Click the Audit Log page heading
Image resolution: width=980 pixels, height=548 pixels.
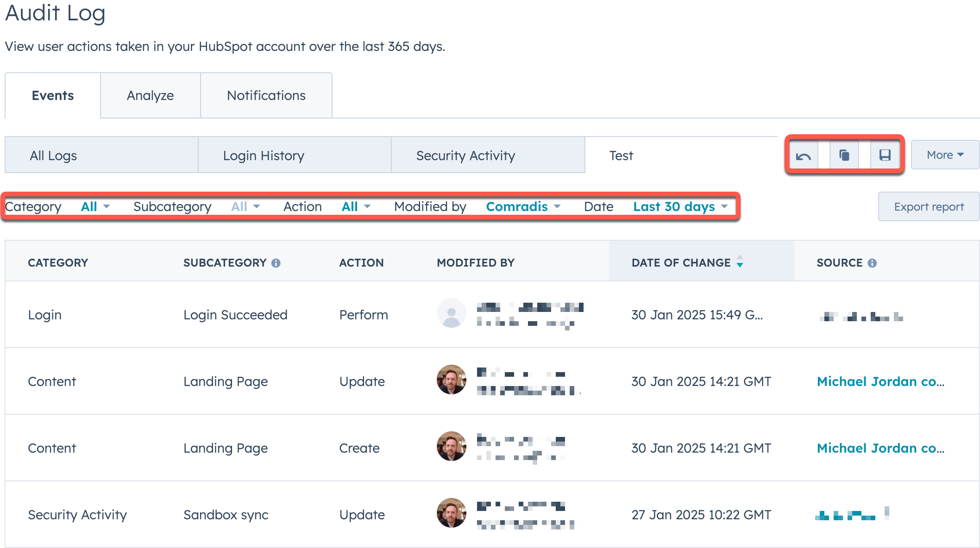55,12
